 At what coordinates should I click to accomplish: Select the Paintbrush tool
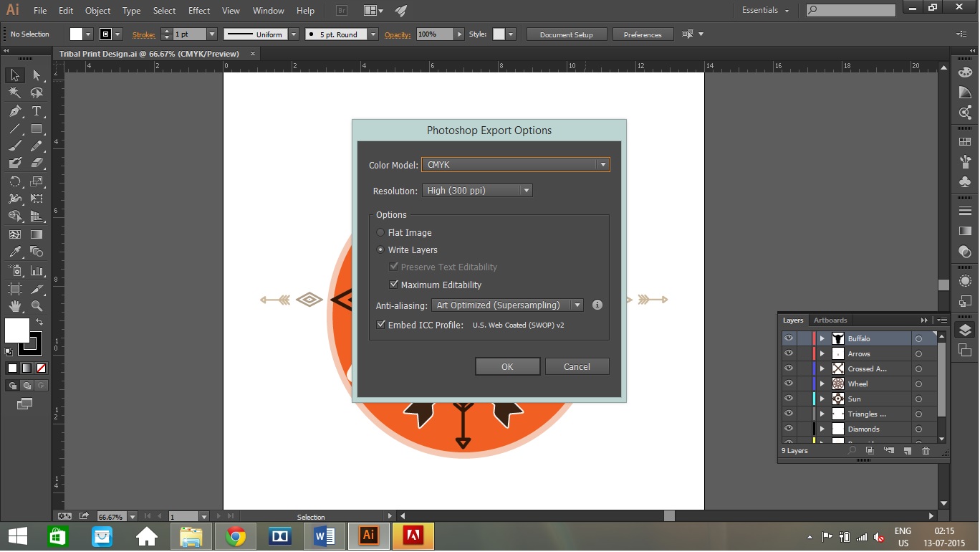click(x=15, y=146)
